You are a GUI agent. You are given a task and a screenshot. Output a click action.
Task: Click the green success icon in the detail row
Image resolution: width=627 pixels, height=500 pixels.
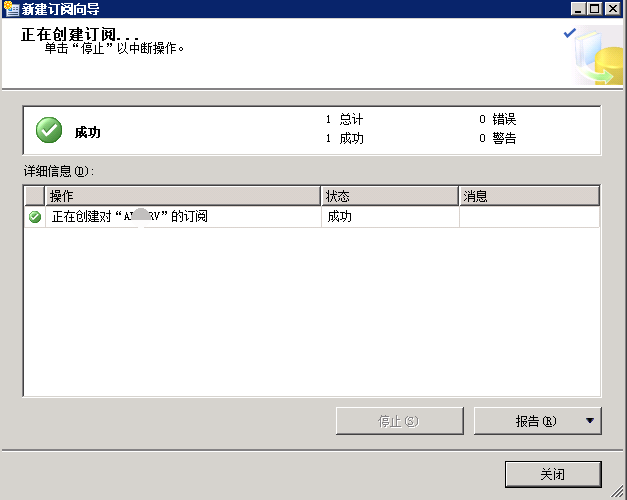click(35, 217)
